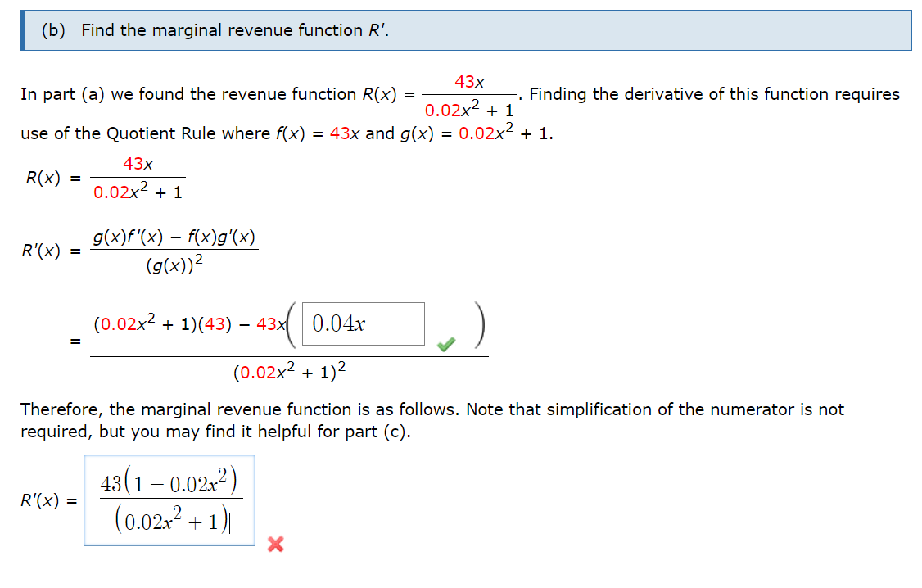Click 'In part (a) we found the revenue function'
The image size is (922, 588).
point(188,95)
